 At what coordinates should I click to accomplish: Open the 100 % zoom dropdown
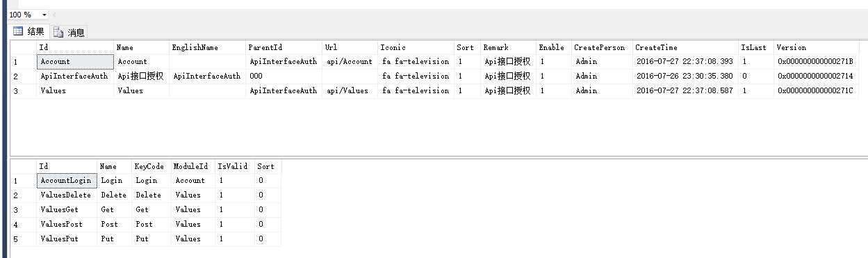pos(44,15)
